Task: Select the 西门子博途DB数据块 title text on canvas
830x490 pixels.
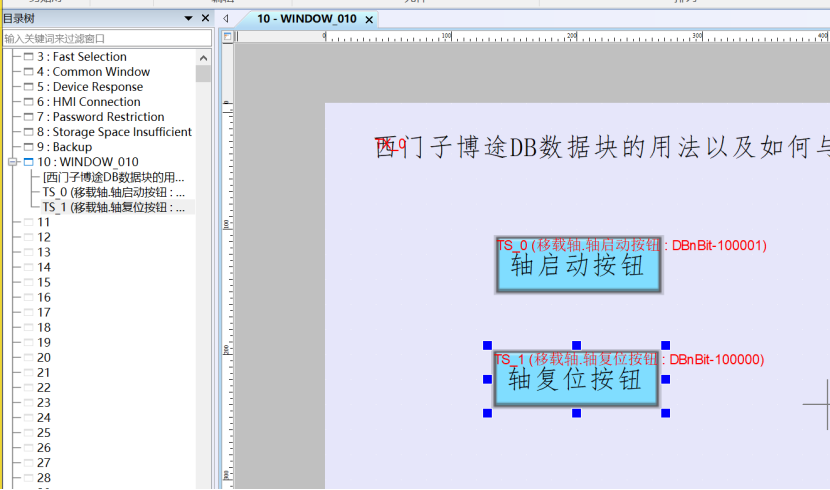Action: [x=601, y=147]
